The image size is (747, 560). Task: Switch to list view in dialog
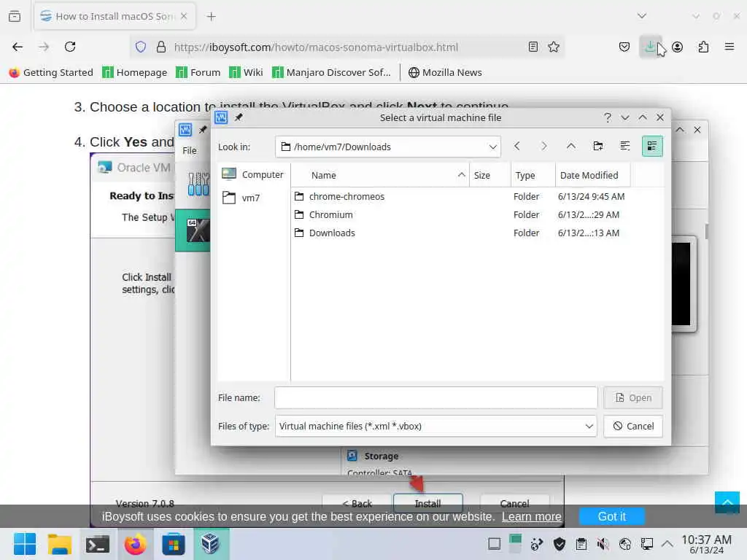click(x=625, y=146)
